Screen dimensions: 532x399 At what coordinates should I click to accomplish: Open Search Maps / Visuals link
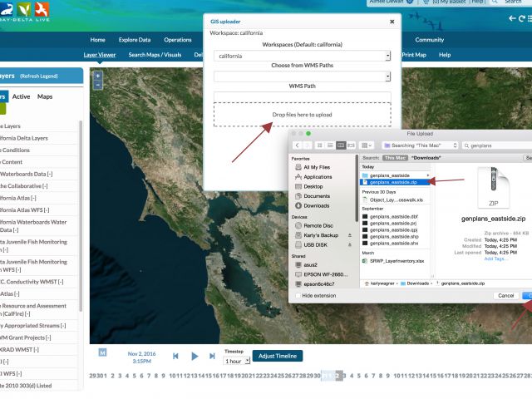click(x=155, y=55)
